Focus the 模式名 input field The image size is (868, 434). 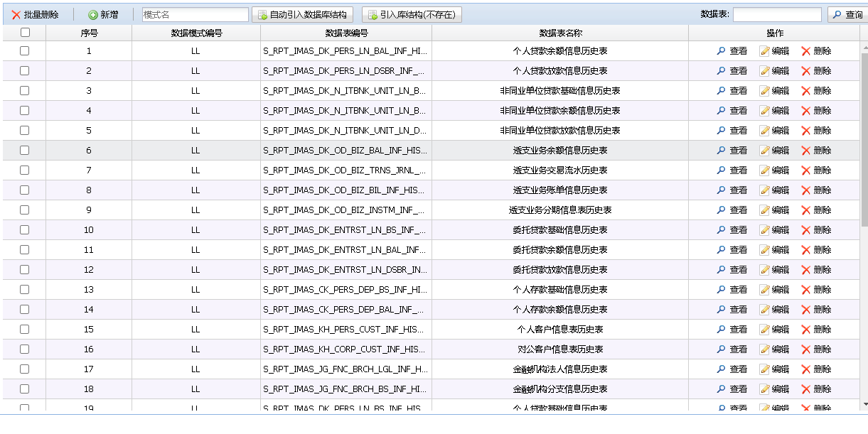[x=195, y=15]
